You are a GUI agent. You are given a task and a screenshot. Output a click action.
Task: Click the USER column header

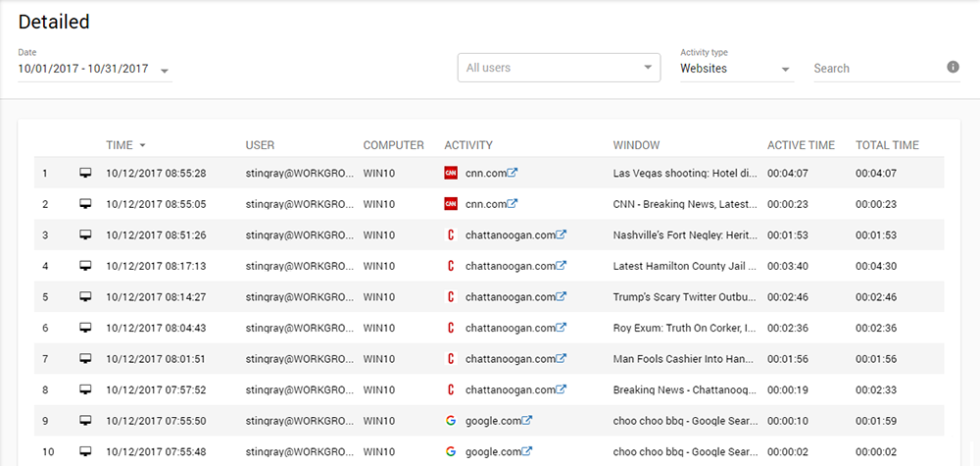(260, 145)
